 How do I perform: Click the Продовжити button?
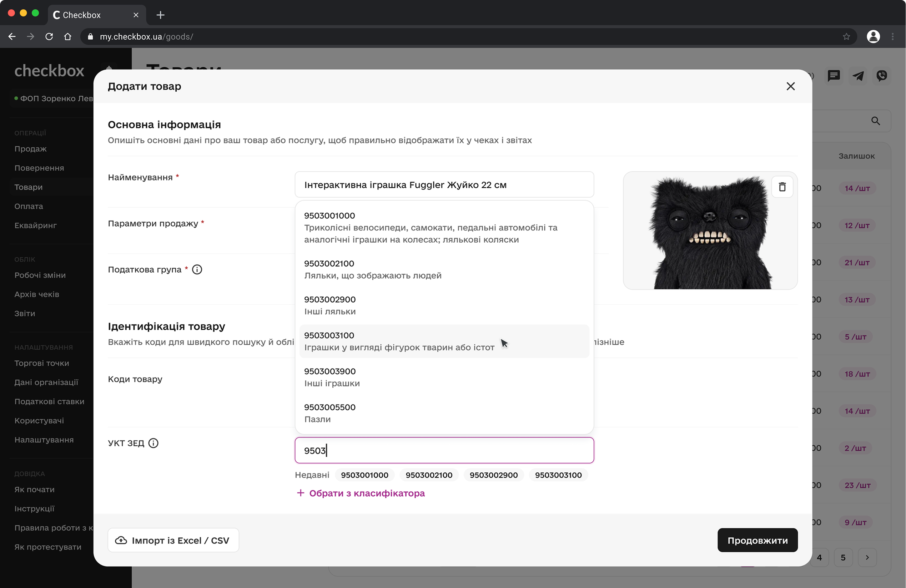(757, 540)
